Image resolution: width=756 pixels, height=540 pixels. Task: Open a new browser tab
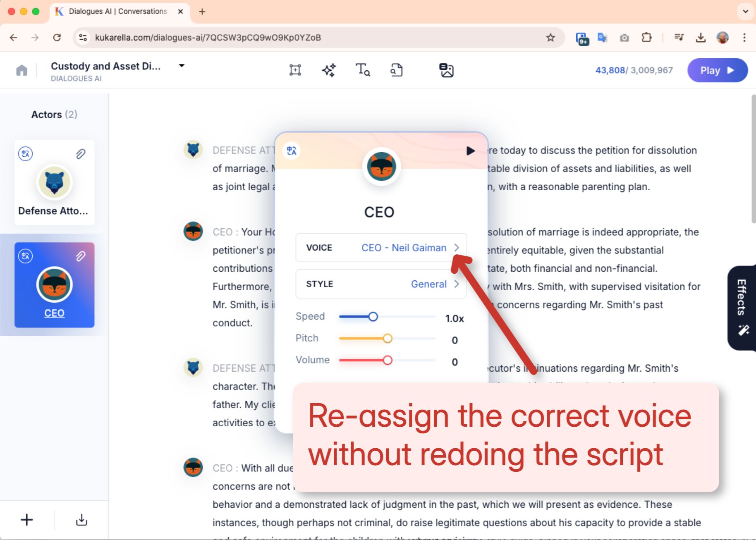point(202,12)
